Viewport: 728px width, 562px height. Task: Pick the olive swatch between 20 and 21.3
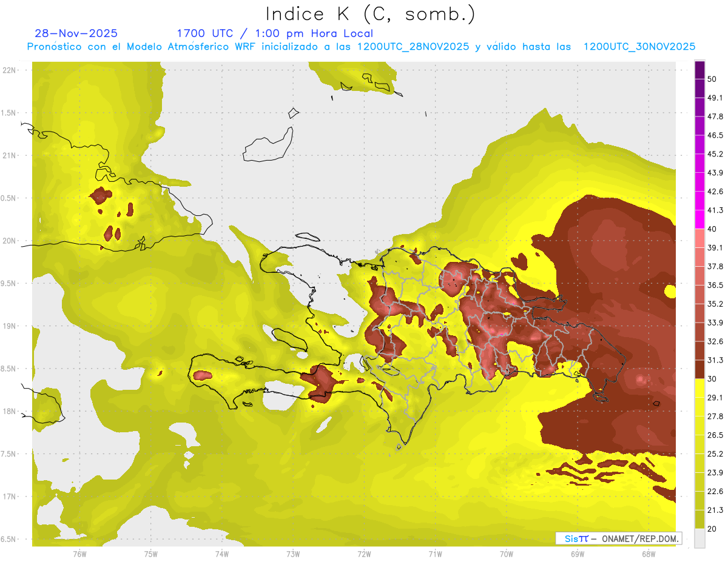(699, 519)
